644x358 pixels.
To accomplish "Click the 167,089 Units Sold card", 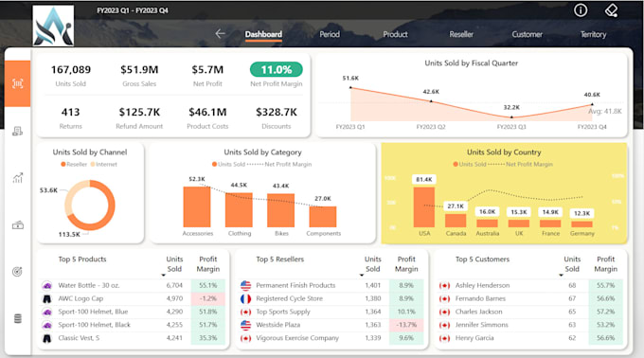I will click(71, 75).
